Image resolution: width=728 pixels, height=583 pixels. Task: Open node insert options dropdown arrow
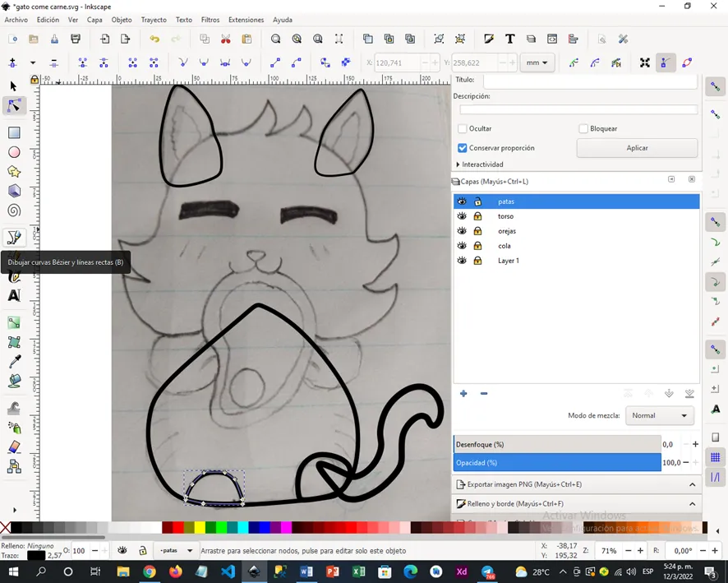pos(33,62)
